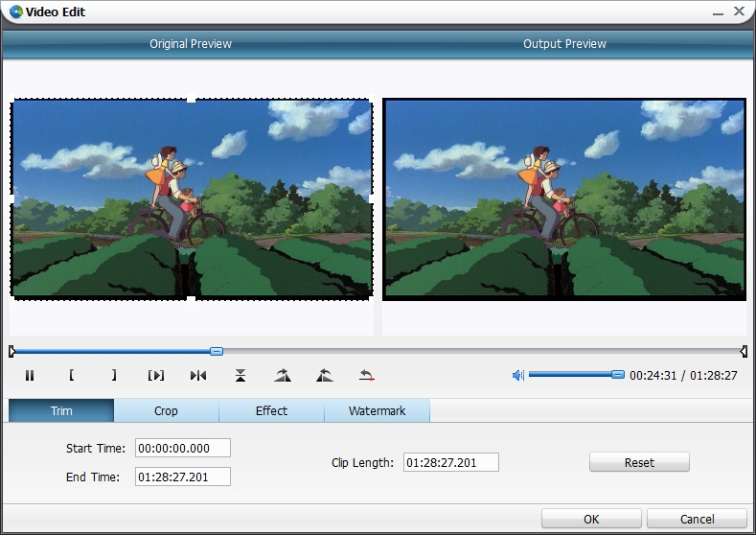756x535 pixels.
Task: Close the Video Edit window
Action: point(739,11)
